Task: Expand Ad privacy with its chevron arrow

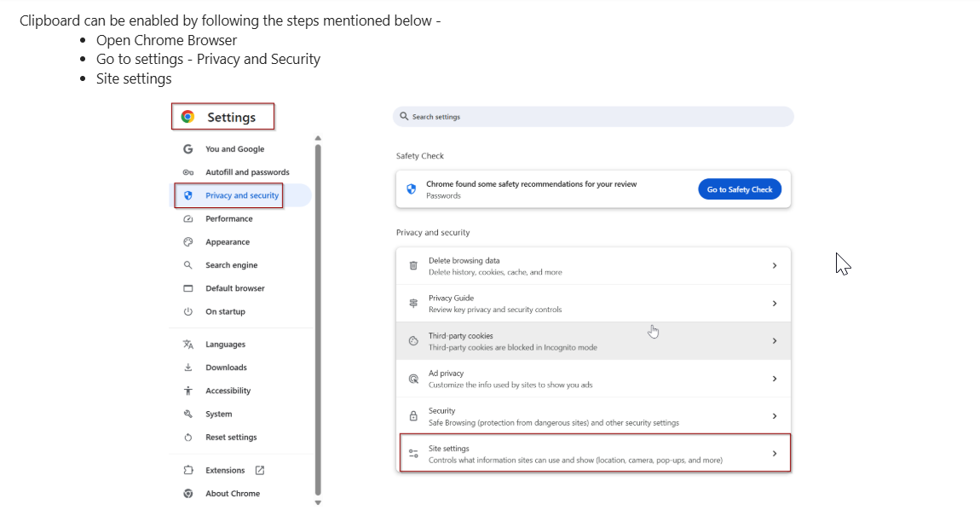Action: click(775, 379)
